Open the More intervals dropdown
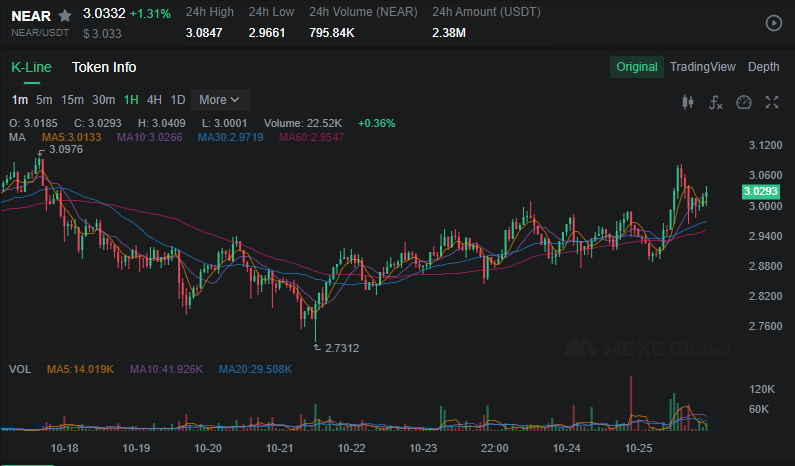Screen dimensions: 795x466 221,100
